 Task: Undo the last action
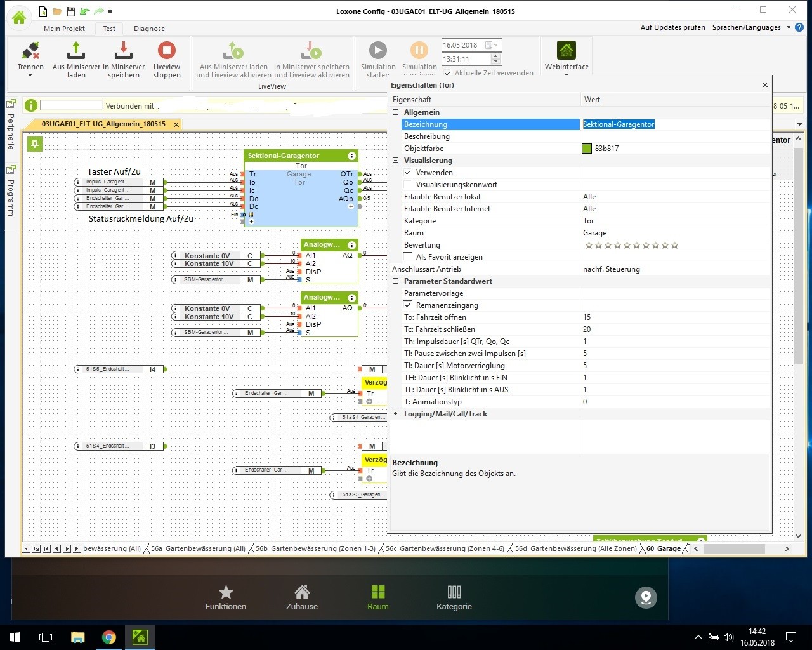pyautogui.click(x=84, y=11)
